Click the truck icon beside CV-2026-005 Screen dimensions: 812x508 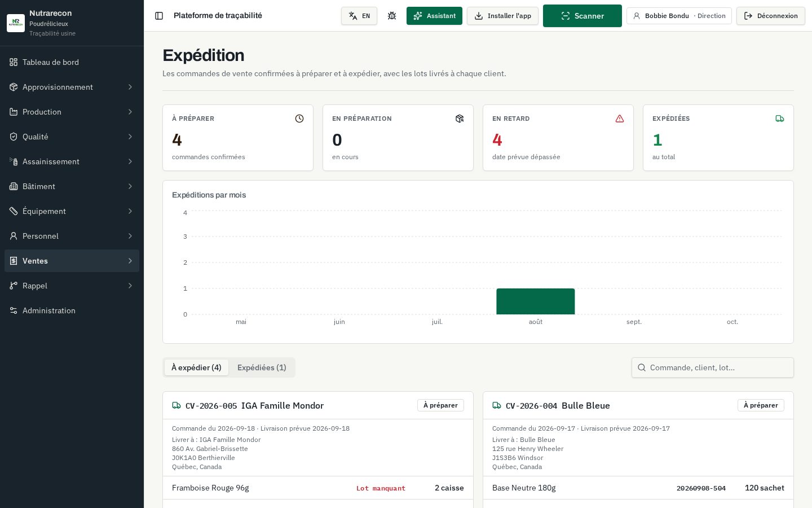pos(176,405)
